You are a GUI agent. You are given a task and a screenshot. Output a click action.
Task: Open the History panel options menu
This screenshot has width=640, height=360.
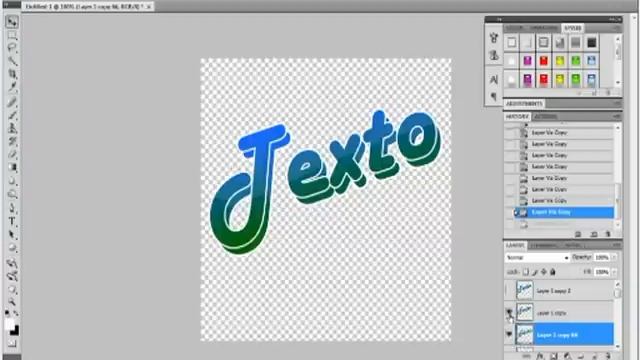pos(617,117)
